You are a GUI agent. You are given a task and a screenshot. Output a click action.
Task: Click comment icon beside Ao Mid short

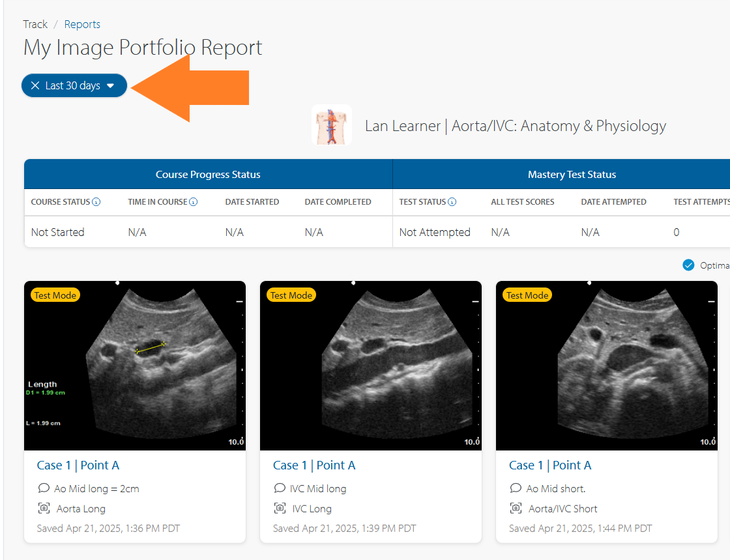tap(516, 488)
